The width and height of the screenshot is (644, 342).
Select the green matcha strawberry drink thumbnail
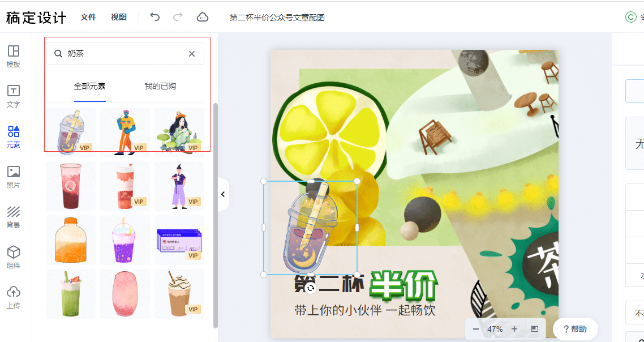pos(71,294)
